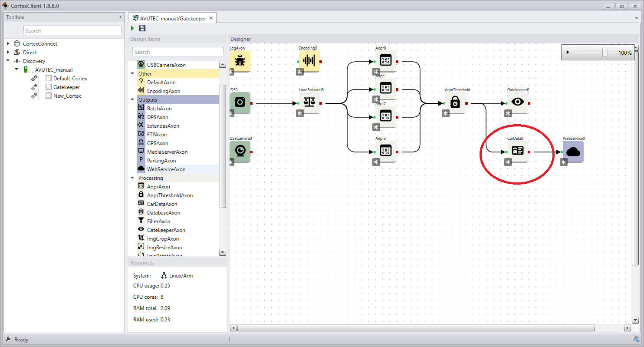644x347 pixels.
Task: Open settings asterisk on WebService0 node
Action: (x=564, y=162)
